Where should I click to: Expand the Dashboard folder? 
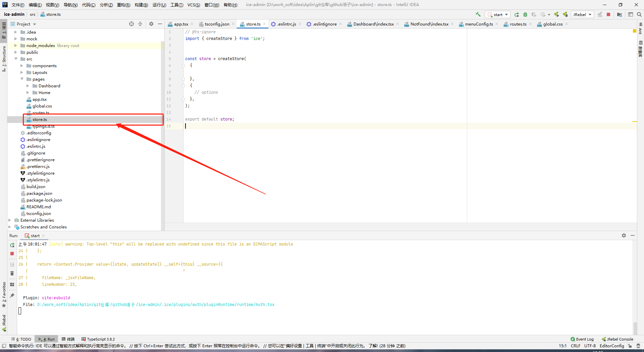coord(28,86)
